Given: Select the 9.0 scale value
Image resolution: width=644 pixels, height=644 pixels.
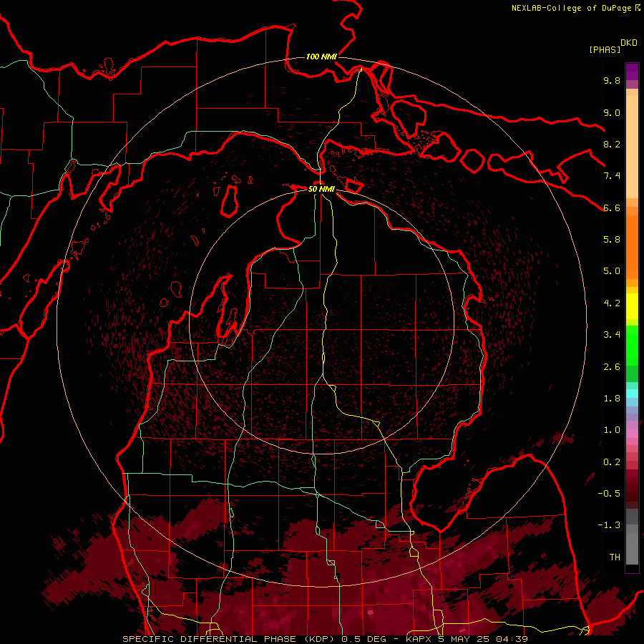Looking at the screenshot, I should 612,112.
